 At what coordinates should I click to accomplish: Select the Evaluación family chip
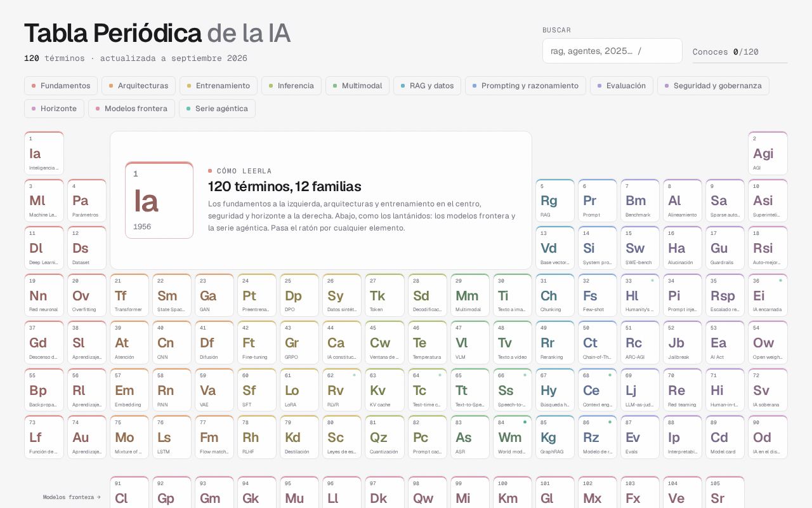click(622, 86)
